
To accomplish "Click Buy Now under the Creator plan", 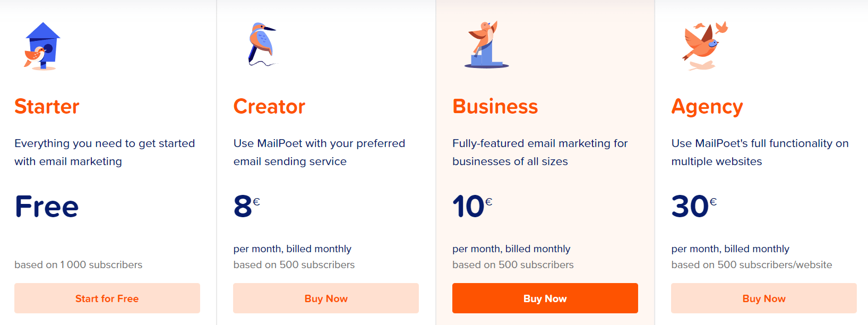I will coord(326,298).
